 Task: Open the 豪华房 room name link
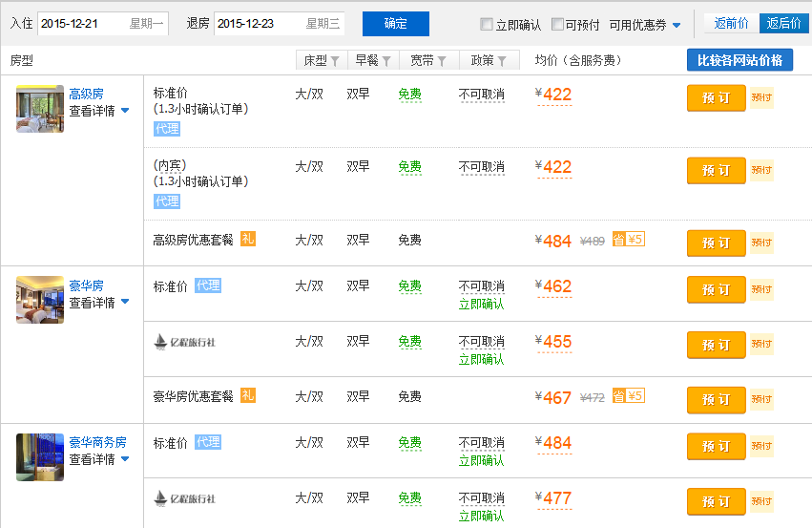pos(86,285)
